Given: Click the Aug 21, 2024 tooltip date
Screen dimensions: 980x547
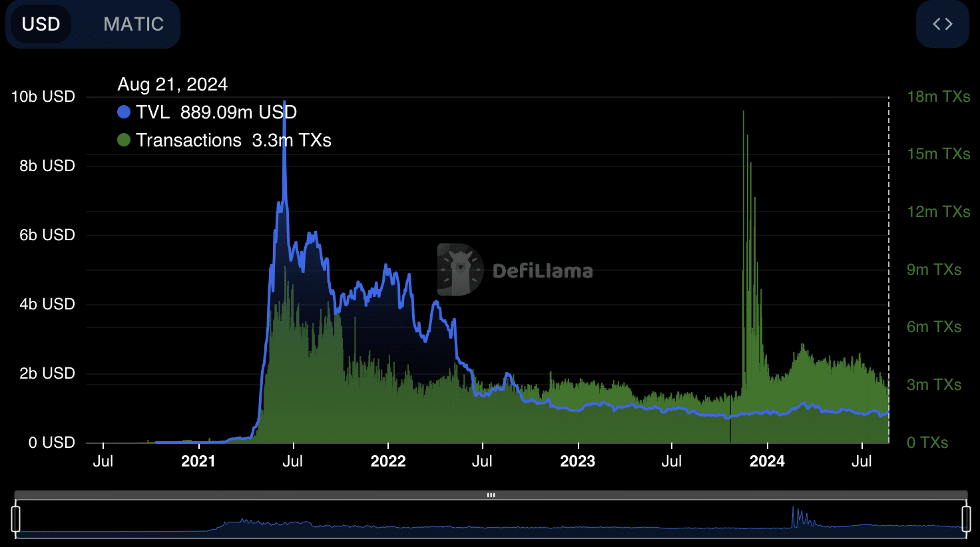Looking at the screenshot, I should [x=172, y=85].
